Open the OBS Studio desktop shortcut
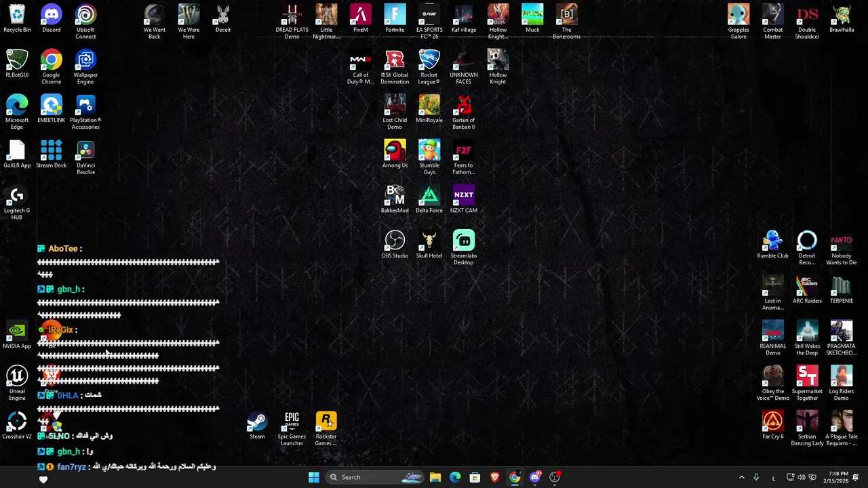 coord(395,244)
